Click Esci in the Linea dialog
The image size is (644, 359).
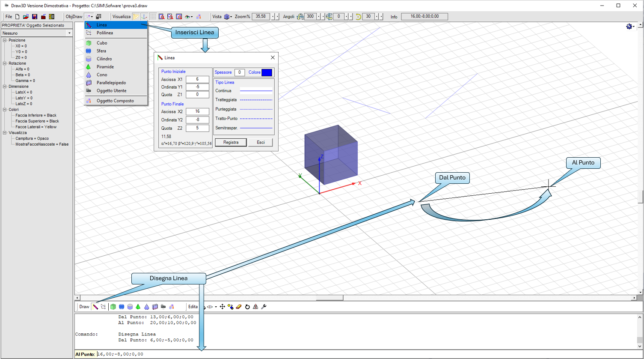(x=261, y=142)
